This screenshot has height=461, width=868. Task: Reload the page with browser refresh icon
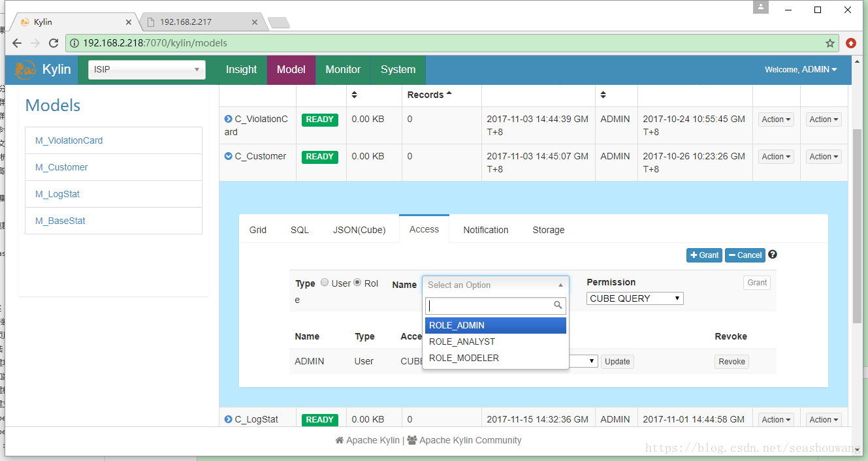[x=54, y=43]
